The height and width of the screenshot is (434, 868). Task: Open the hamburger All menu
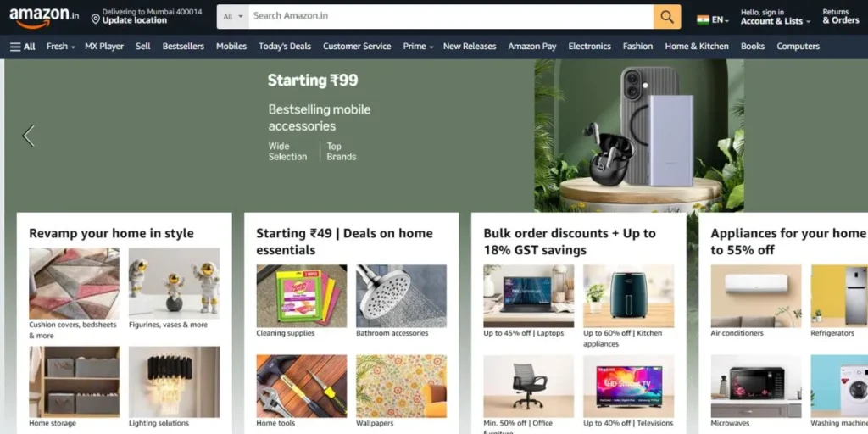coord(23,47)
